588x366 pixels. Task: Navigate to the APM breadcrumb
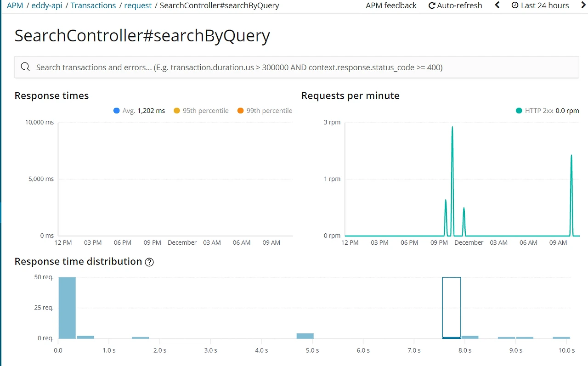(x=15, y=6)
